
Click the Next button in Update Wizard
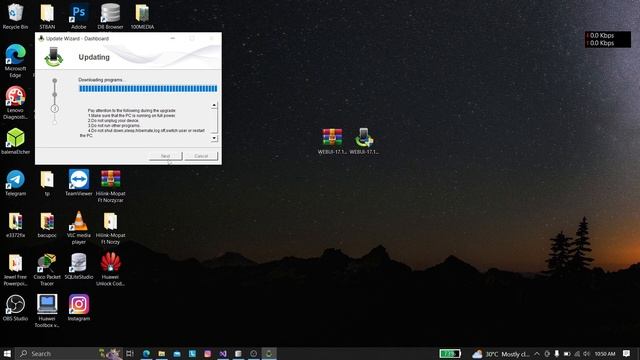coord(165,156)
